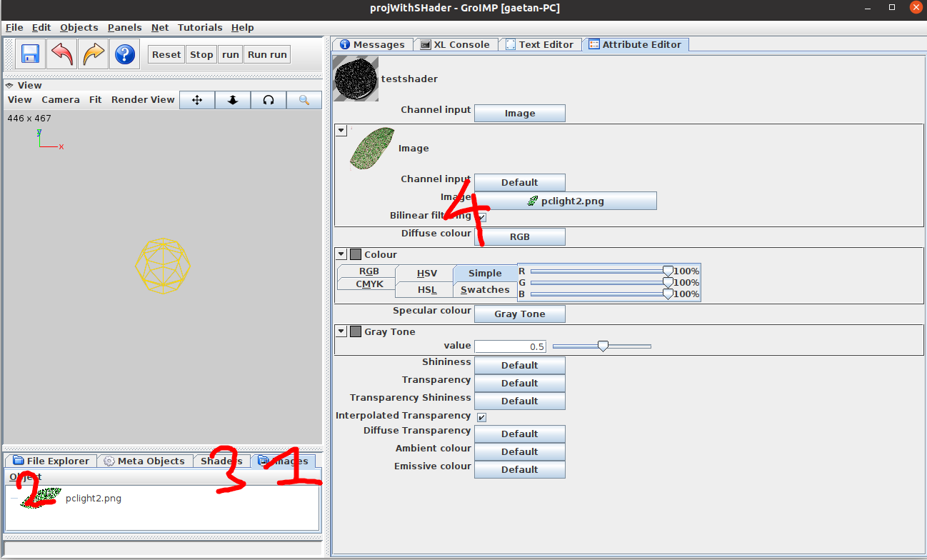Toggle the Interpolated Transparency checkbox

click(x=482, y=417)
